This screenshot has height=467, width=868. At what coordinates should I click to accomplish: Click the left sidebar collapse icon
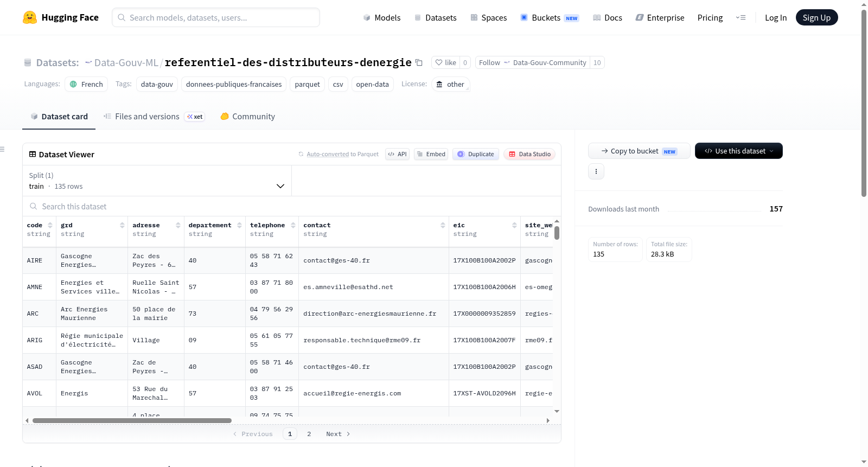pyautogui.click(x=2, y=149)
